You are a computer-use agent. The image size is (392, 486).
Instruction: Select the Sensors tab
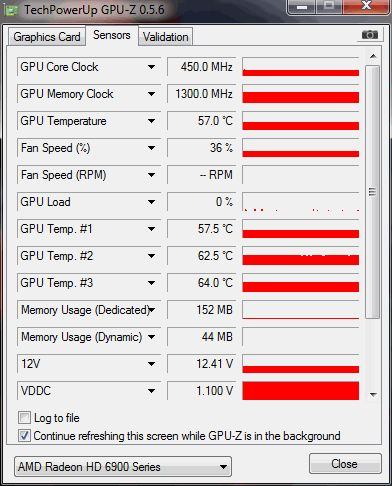click(112, 35)
